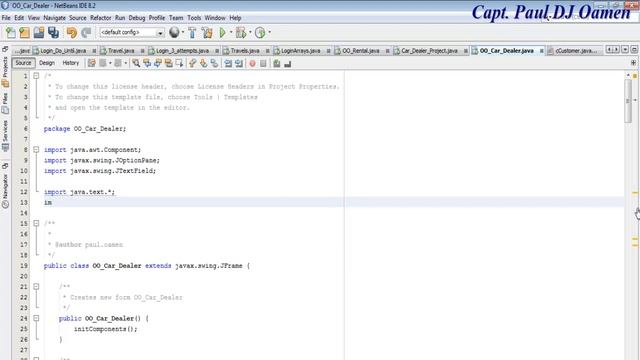640x360 pixels.
Task: Click the Clean and Build icon
Action: click(x=207, y=33)
